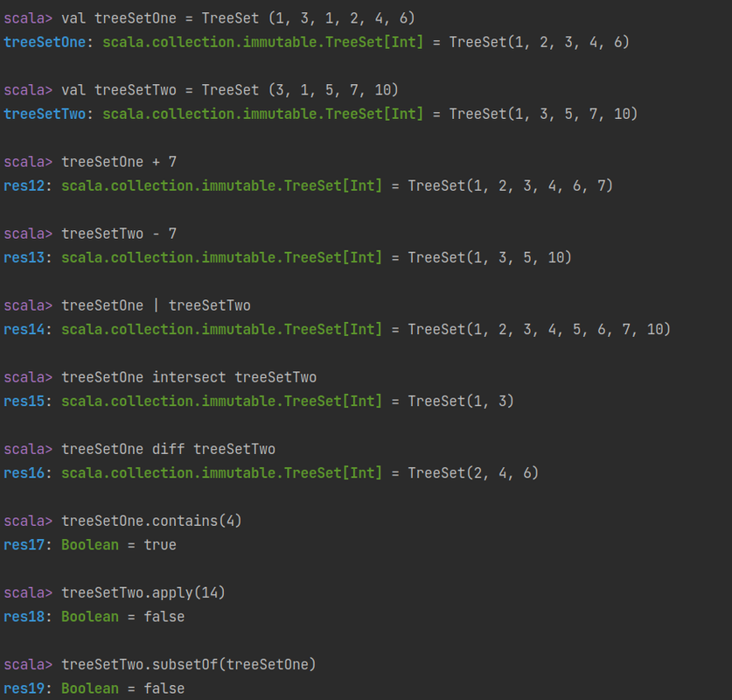Click the res19 result label
732x700 pixels.
(x=24, y=689)
